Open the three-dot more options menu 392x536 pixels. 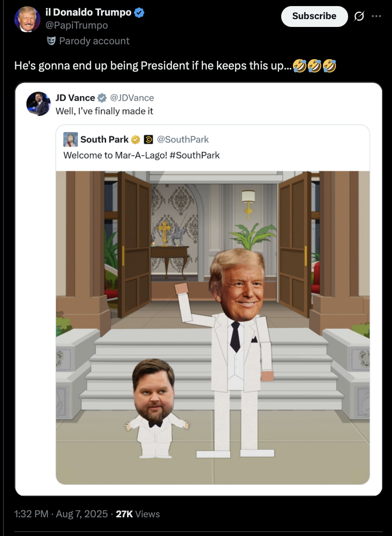point(375,16)
